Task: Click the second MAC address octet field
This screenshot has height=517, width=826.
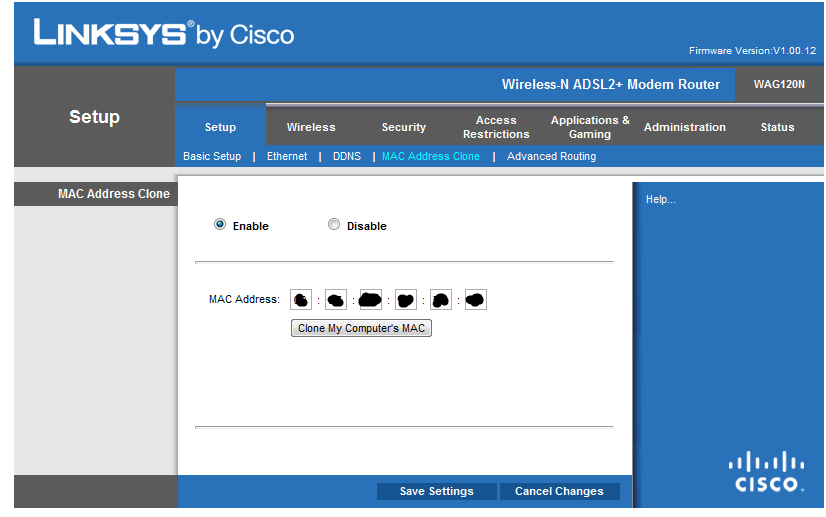Action: coord(336,299)
